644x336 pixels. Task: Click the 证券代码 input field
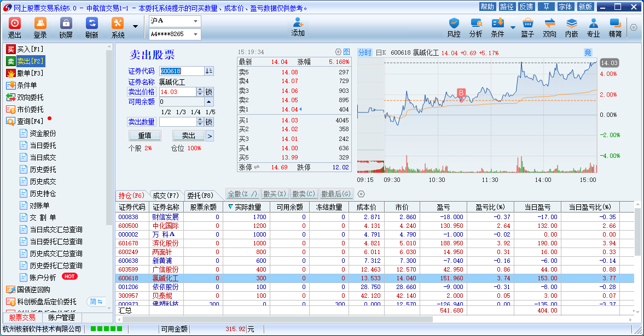[x=181, y=71]
